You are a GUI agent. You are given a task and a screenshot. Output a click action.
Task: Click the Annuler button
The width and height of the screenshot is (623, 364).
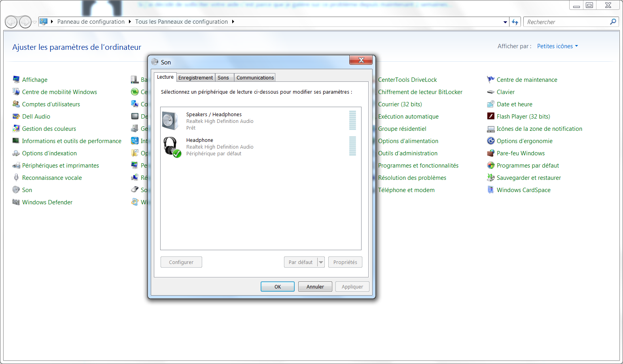pos(315,287)
